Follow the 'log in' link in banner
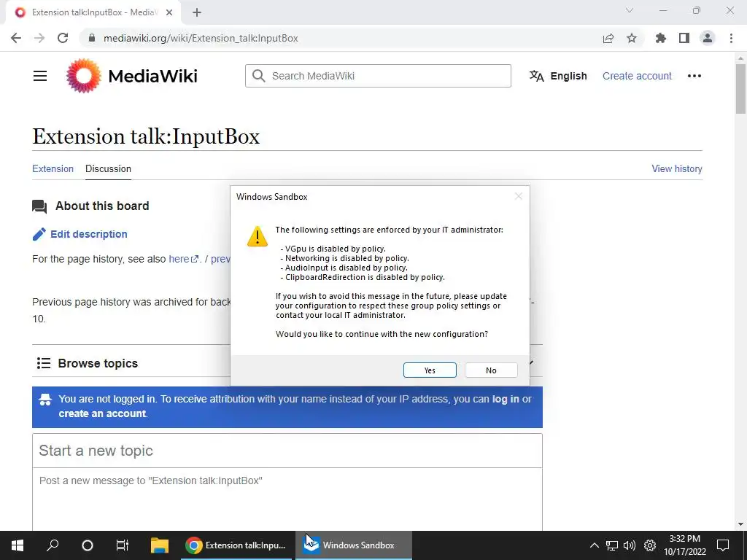 pos(506,399)
